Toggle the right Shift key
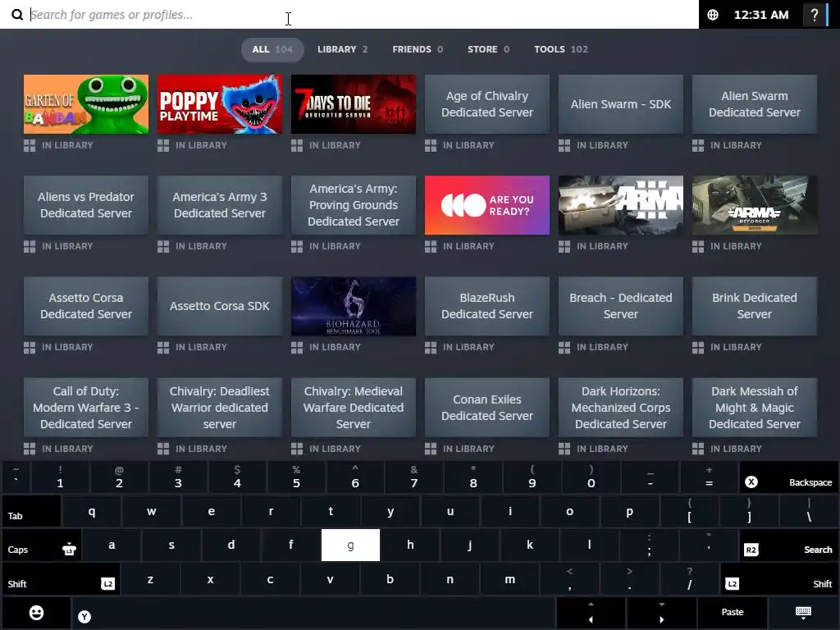The width and height of the screenshot is (840, 630). pos(779,580)
